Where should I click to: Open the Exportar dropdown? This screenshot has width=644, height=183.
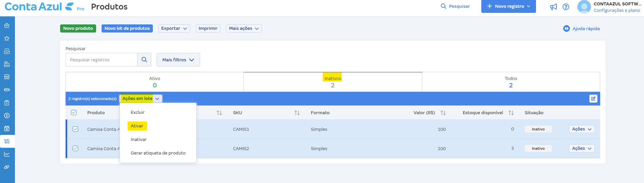[x=174, y=28]
